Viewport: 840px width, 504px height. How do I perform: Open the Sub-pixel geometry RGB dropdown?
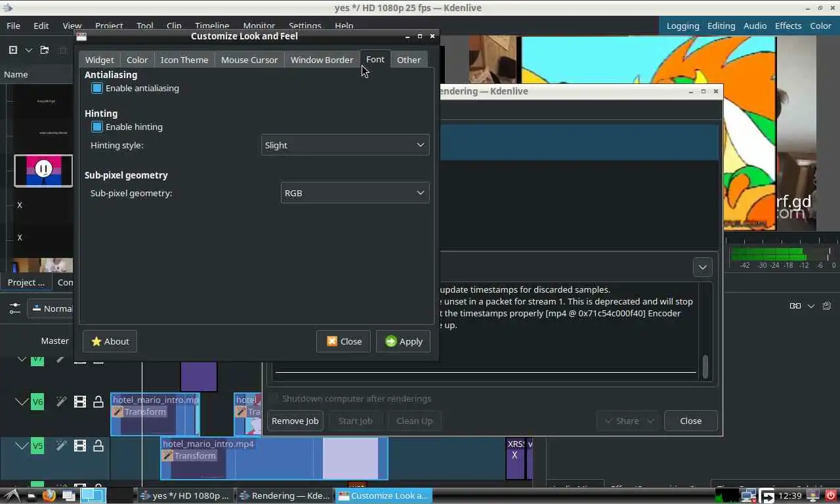click(x=355, y=193)
